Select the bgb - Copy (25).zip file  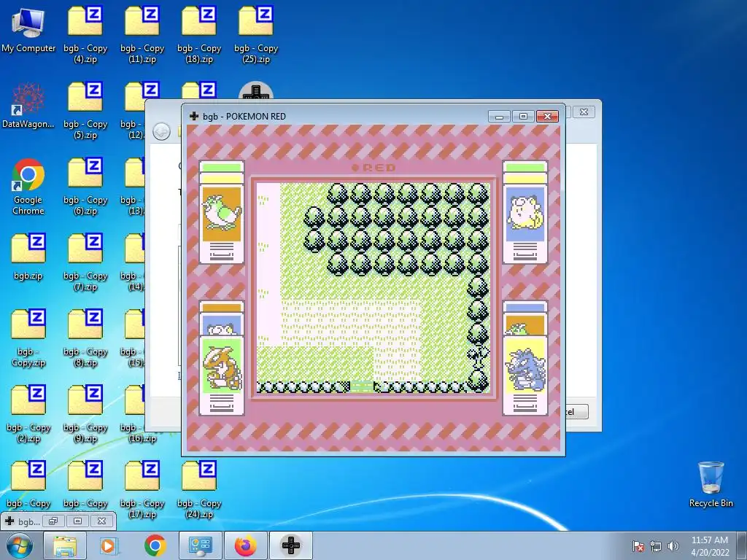[256, 34]
